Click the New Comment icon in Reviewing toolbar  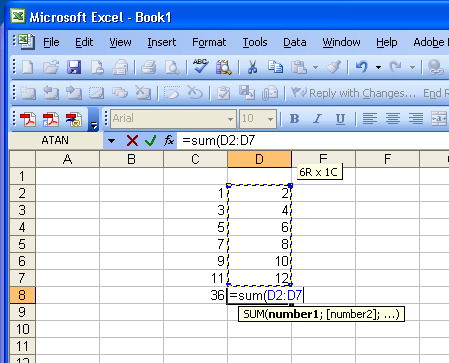(x=28, y=93)
